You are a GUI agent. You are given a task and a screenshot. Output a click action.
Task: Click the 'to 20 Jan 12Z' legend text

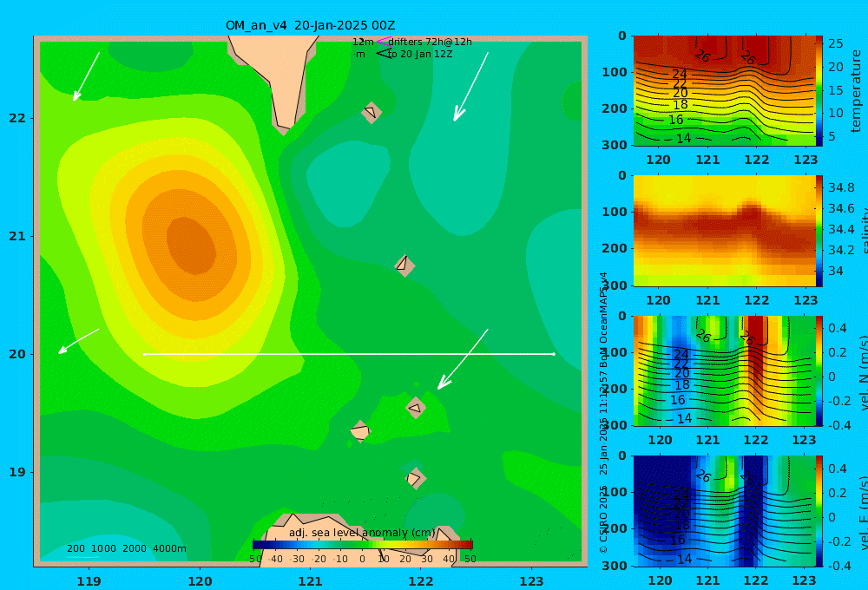(x=420, y=55)
